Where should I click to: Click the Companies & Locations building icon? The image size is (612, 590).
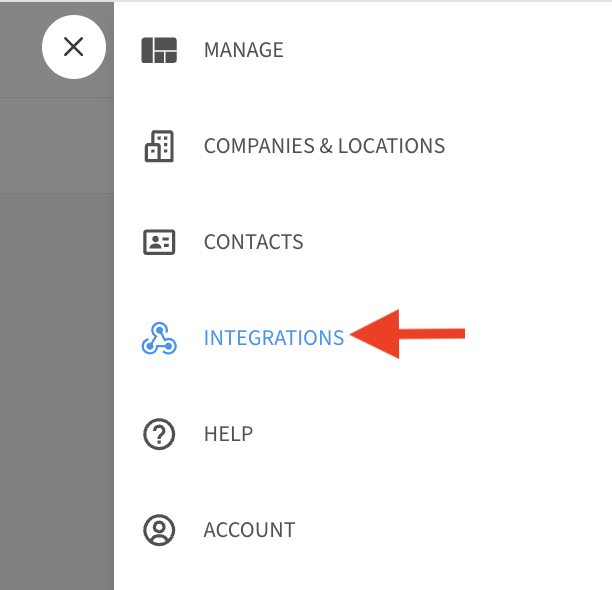(159, 146)
